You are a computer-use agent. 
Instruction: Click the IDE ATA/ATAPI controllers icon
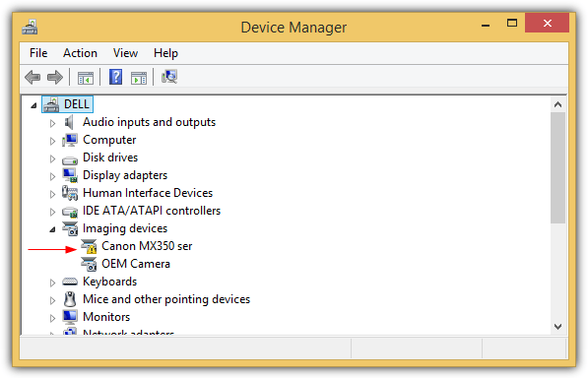click(x=70, y=212)
